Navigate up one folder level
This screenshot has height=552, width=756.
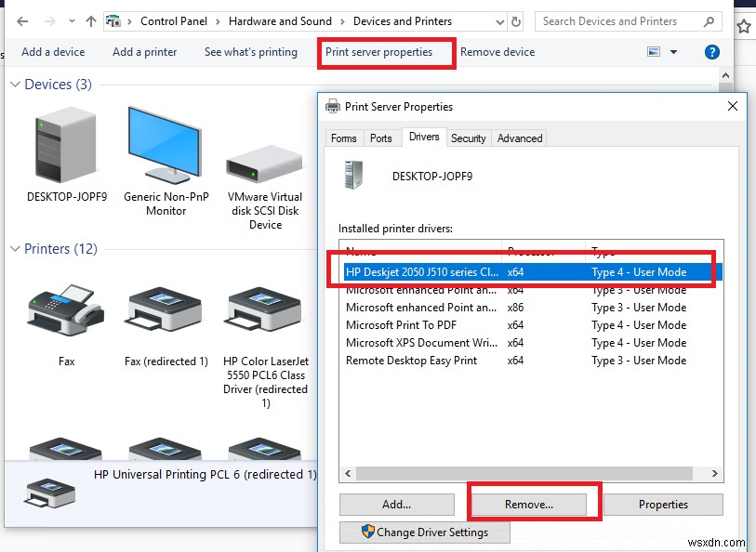(x=88, y=20)
